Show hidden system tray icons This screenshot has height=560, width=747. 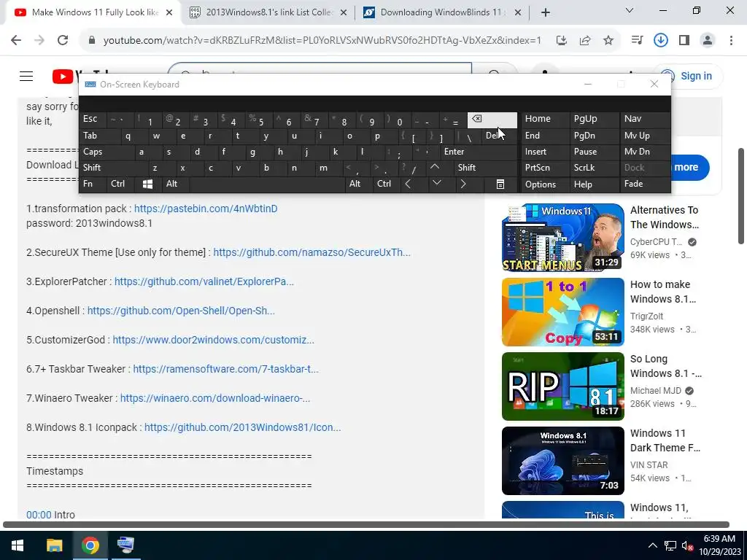(x=653, y=545)
